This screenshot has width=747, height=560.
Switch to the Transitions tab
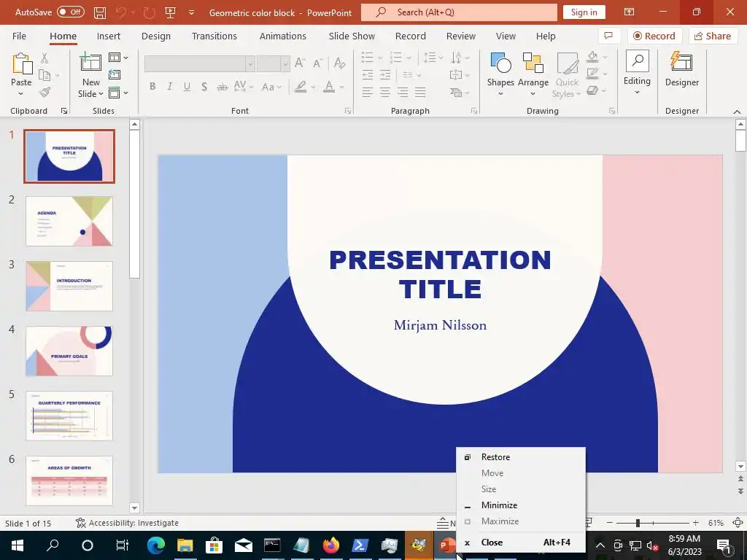coord(214,36)
